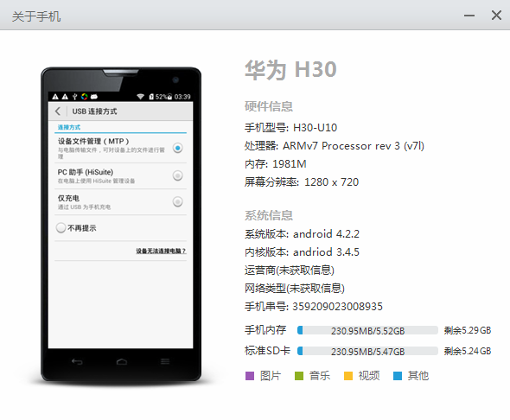Screen dimensions: 510x420
Task: Click the 连接方式 tab header in phone
Action: click(69, 127)
